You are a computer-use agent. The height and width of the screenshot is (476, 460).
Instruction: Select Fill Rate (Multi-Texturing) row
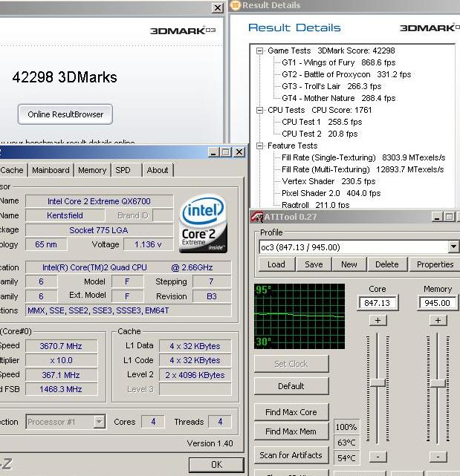[x=363, y=169]
